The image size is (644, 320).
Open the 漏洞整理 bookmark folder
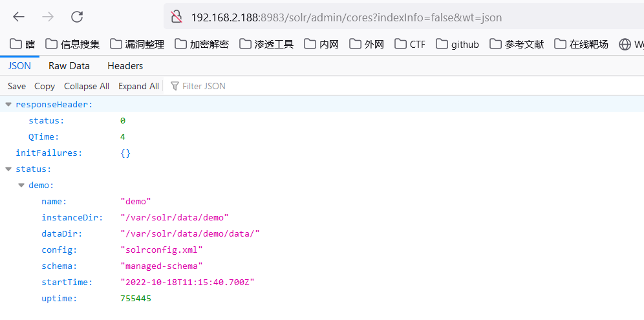tap(137, 44)
